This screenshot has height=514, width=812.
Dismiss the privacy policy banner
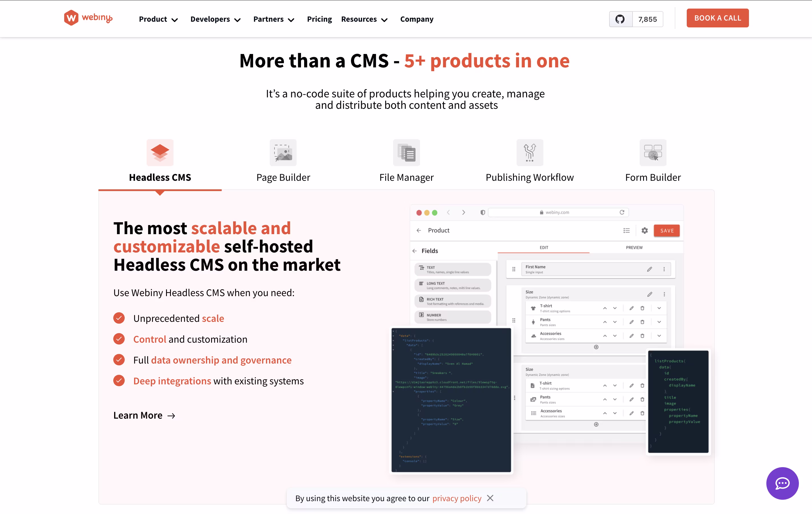(490, 498)
